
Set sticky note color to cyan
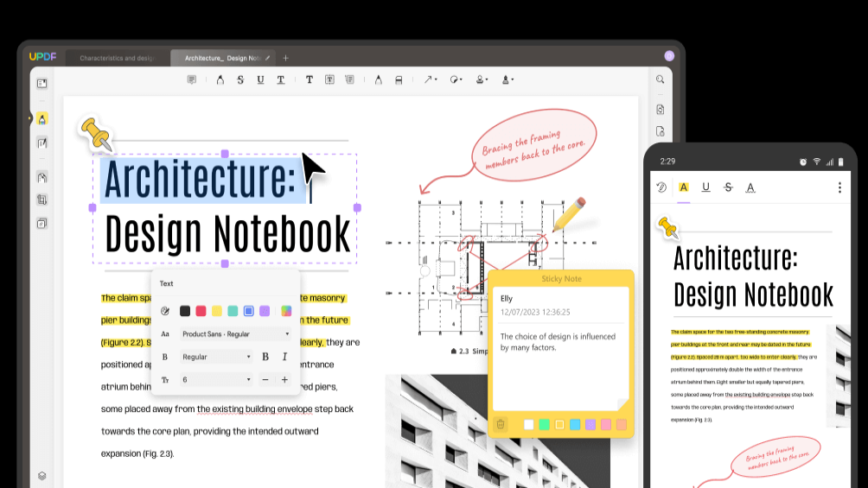point(575,424)
